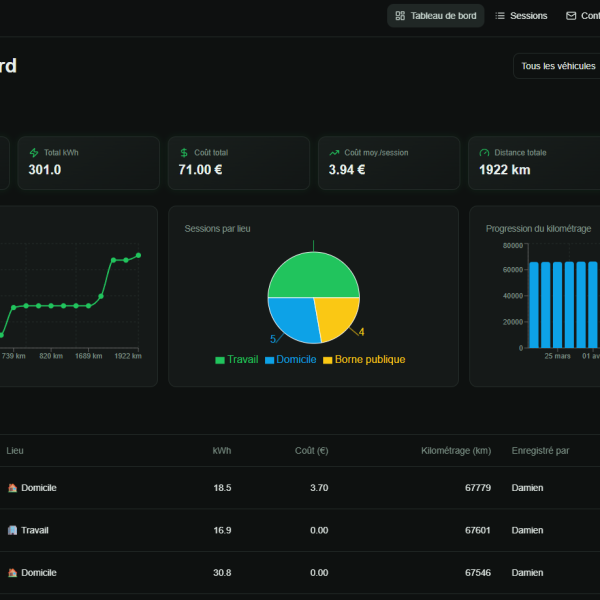Click the trend arrow icon on Coût moy./session
600x600 pixels.
[334, 153]
